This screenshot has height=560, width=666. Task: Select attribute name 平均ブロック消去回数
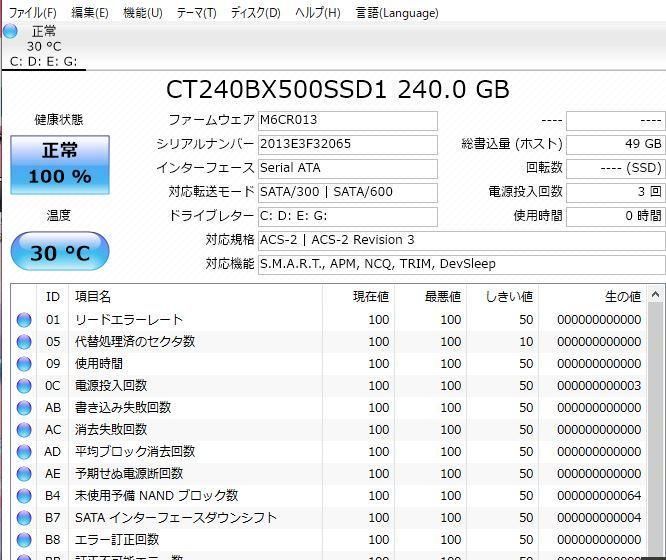point(135,452)
